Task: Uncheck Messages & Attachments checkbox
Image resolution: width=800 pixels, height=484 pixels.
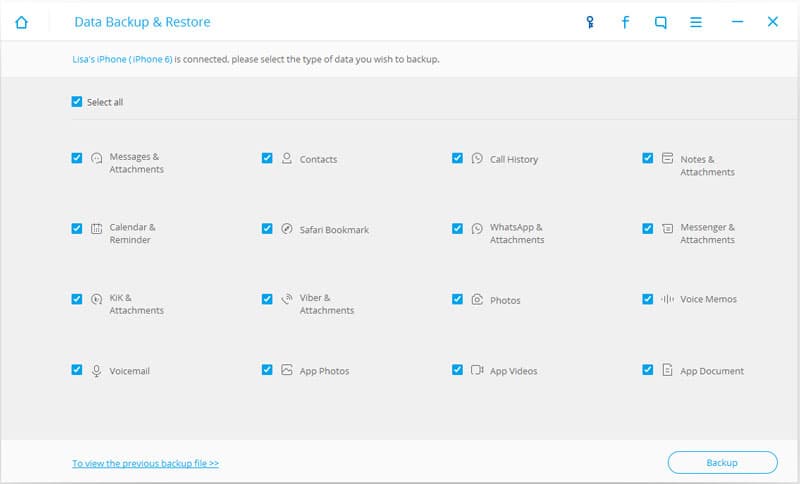Action: pyautogui.click(x=77, y=158)
